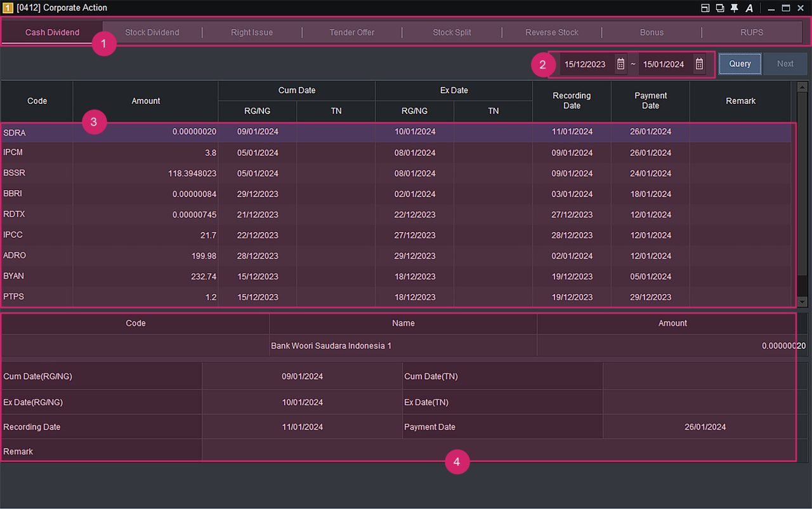Image resolution: width=812 pixels, height=509 pixels.
Task: Select the Tender Offer tab
Action: (351, 32)
